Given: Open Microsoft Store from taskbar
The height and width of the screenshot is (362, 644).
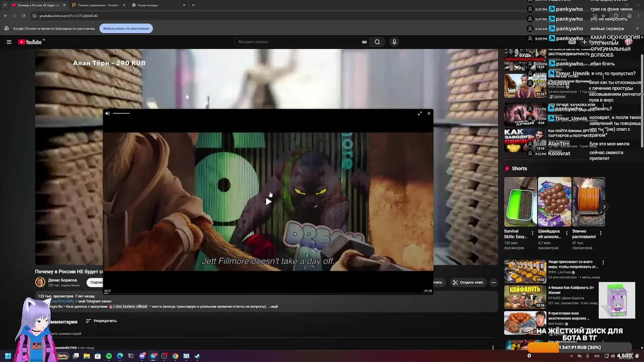Looking at the screenshot, I should point(98,356).
